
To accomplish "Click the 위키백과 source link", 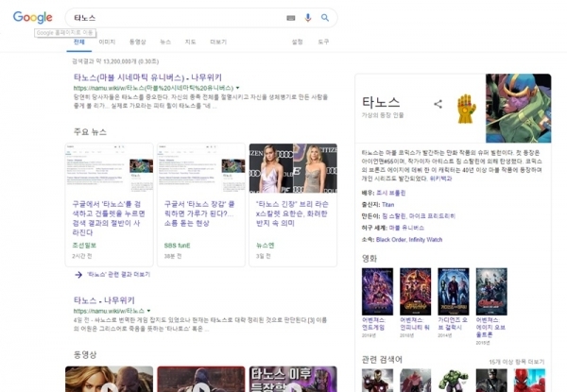I will [x=440, y=179].
